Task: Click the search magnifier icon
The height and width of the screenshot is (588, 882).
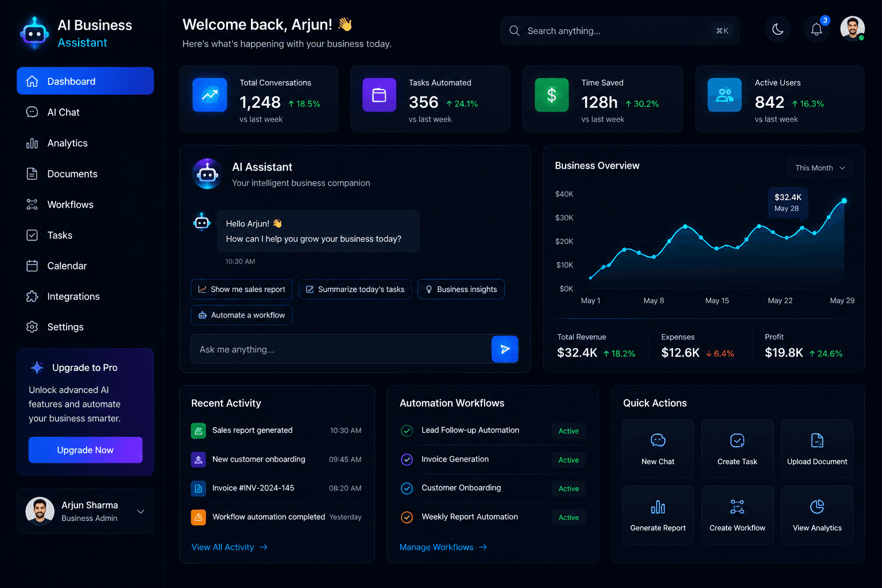Action: [x=514, y=30]
